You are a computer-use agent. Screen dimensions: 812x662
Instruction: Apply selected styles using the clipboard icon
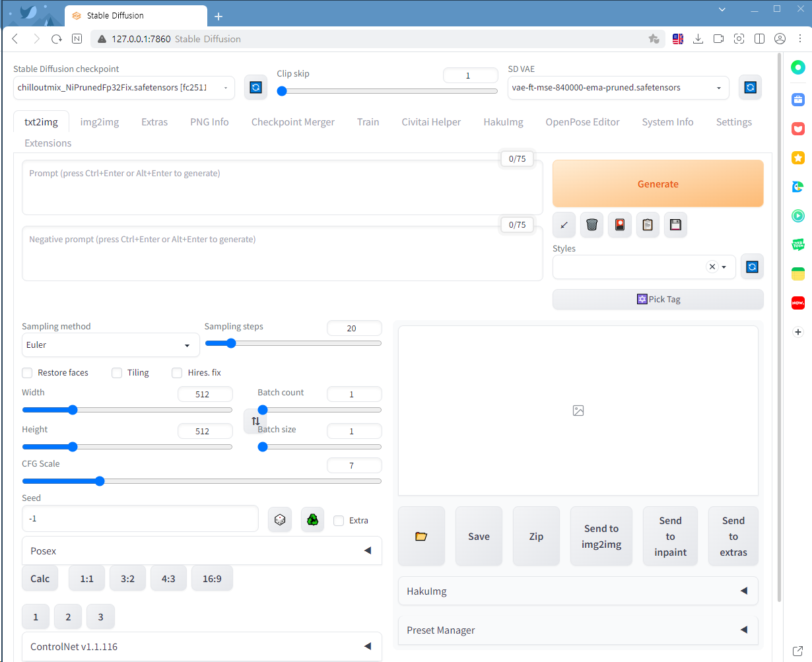(648, 225)
